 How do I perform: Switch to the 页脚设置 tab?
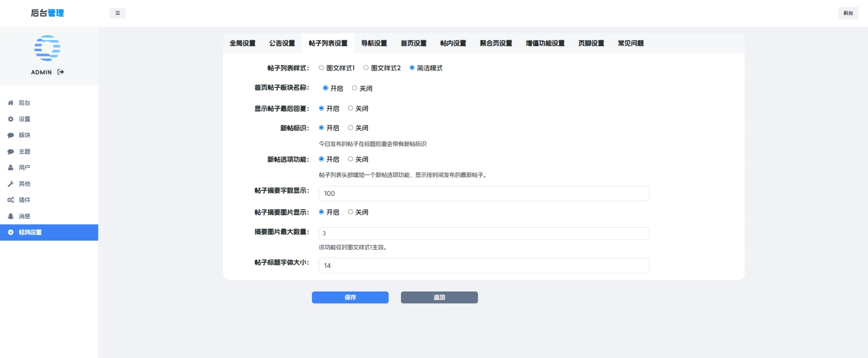(591, 43)
